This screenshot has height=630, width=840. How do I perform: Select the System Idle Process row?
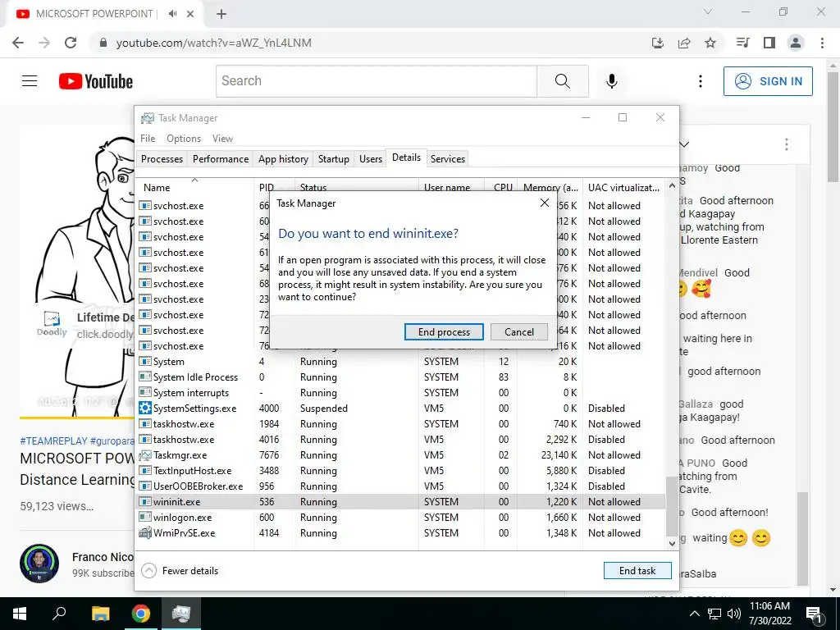point(400,377)
